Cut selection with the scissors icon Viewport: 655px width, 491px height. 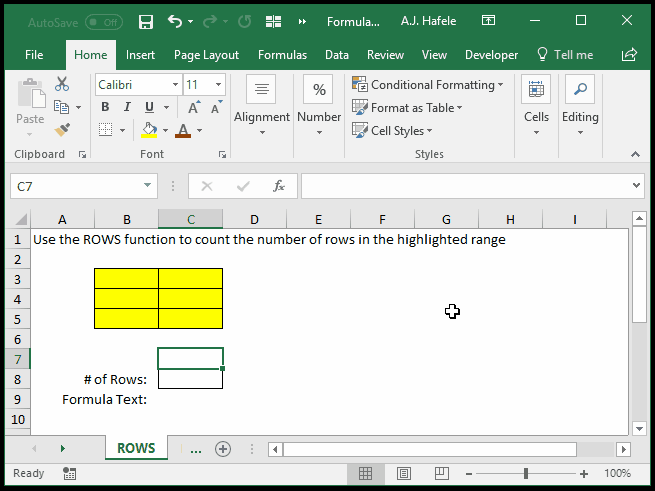(x=62, y=84)
